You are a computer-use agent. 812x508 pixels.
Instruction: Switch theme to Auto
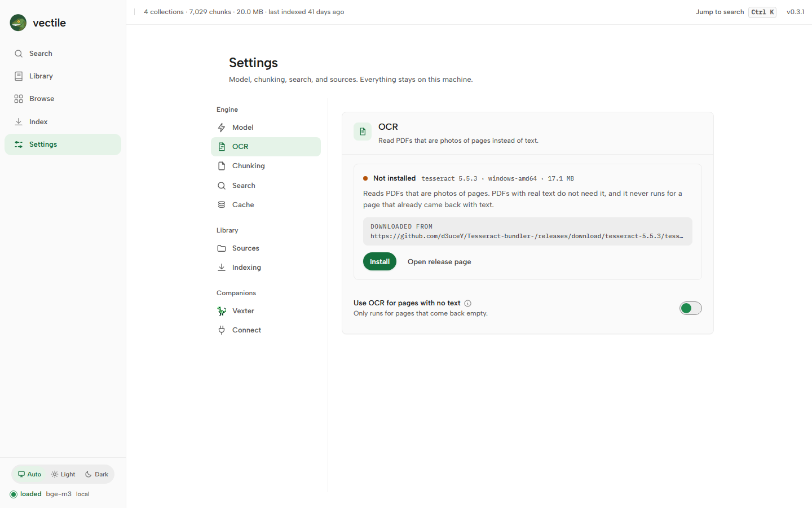coord(29,474)
